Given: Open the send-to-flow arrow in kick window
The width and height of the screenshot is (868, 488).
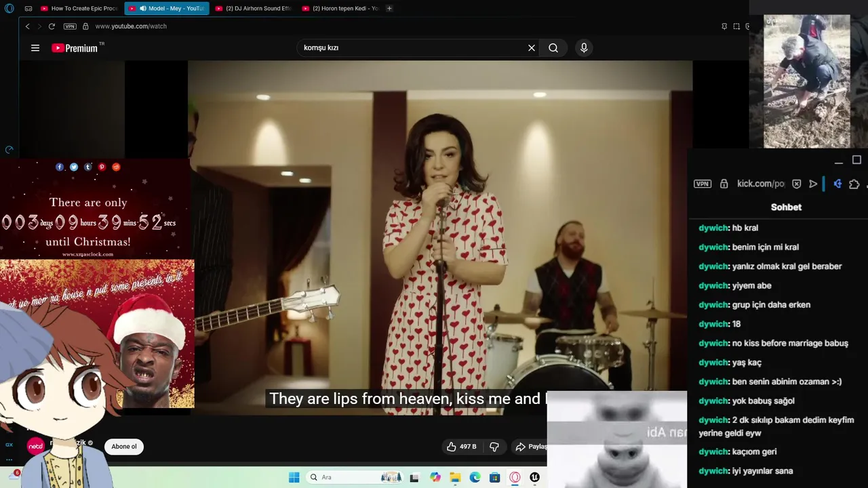Looking at the screenshot, I should tap(813, 184).
